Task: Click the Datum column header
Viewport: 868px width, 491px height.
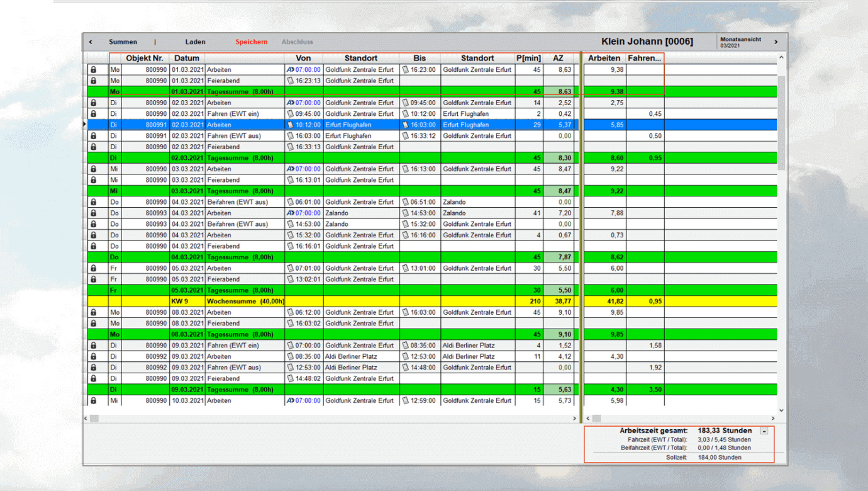Action: 187,59
